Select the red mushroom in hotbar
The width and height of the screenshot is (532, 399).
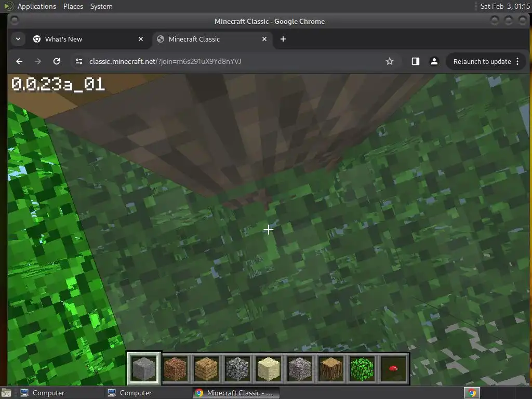point(393,368)
